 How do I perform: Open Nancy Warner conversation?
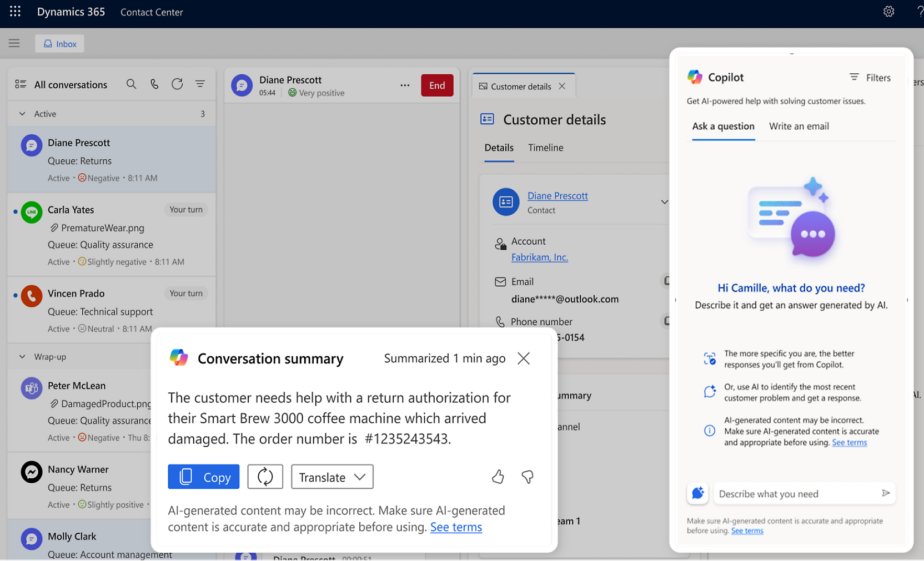coord(79,487)
